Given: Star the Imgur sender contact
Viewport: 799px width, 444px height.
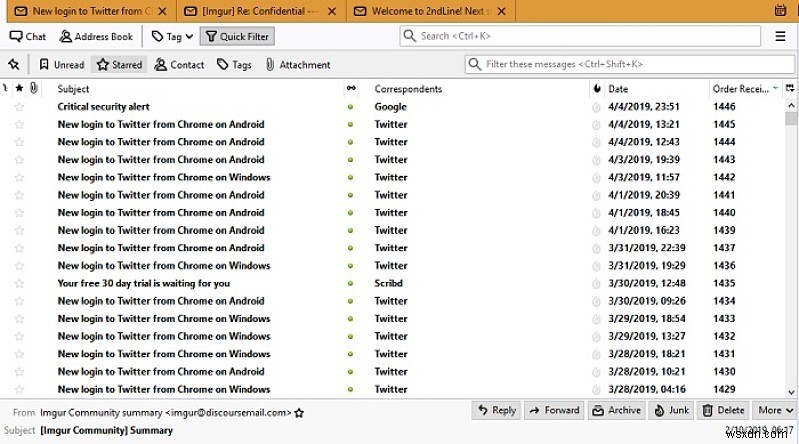Looking at the screenshot, I should tap(299, 413).
